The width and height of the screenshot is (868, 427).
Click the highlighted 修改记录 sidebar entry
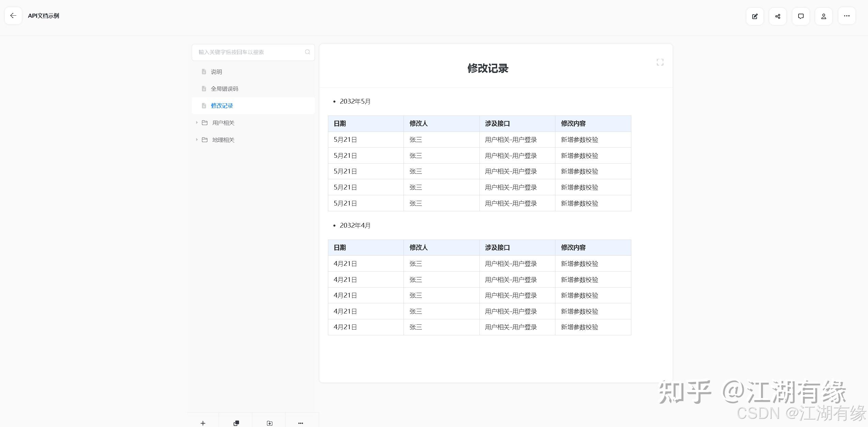[x=222, y=106]
